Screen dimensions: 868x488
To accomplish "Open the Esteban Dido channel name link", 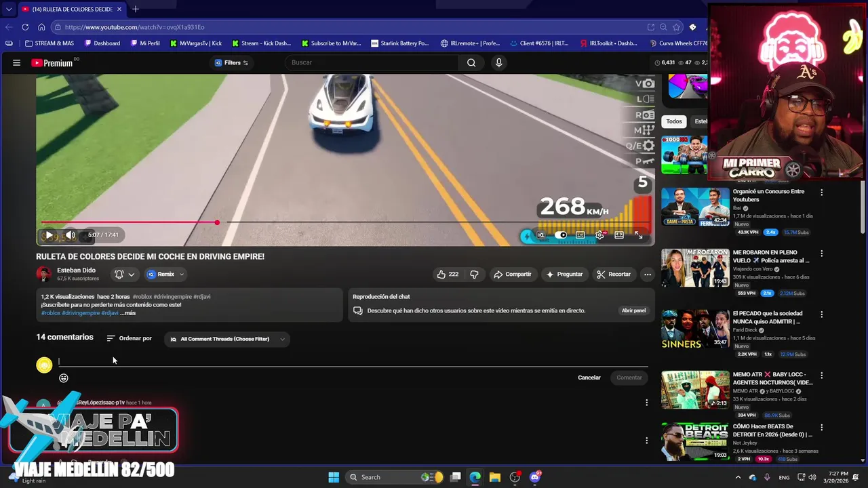I will [76, 270].
